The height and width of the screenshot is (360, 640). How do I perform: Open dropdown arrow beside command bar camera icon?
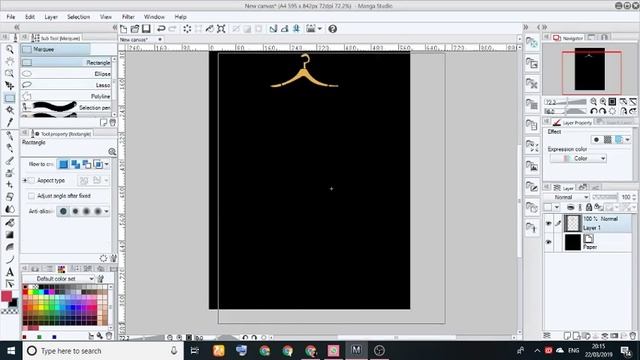click(320, 29)
